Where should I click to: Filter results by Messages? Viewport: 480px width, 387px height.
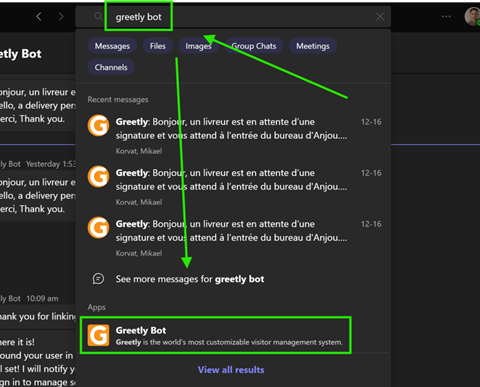point(112,46)
